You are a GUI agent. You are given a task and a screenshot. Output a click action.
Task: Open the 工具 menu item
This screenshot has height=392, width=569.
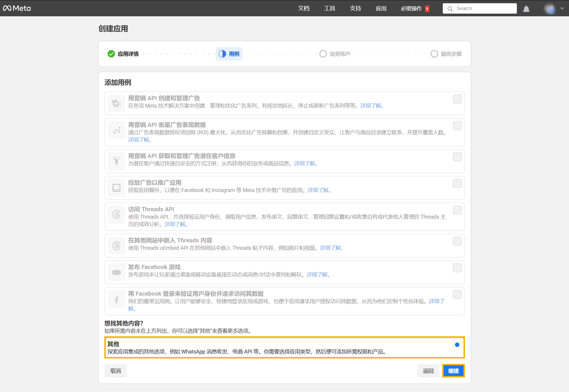click(330, 9)
